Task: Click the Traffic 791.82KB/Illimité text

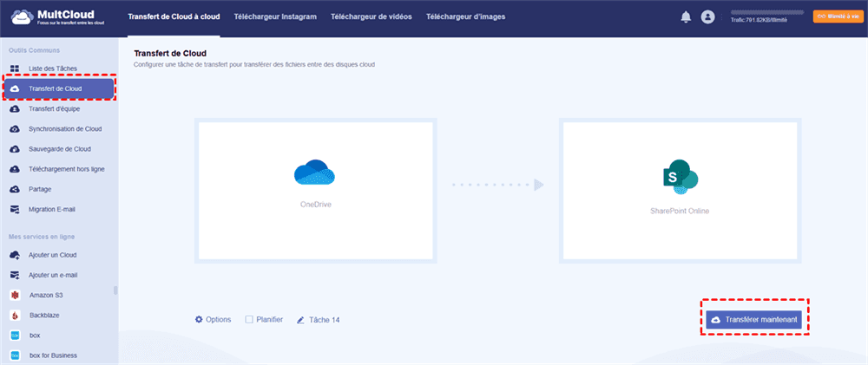Action: [759, 20]
